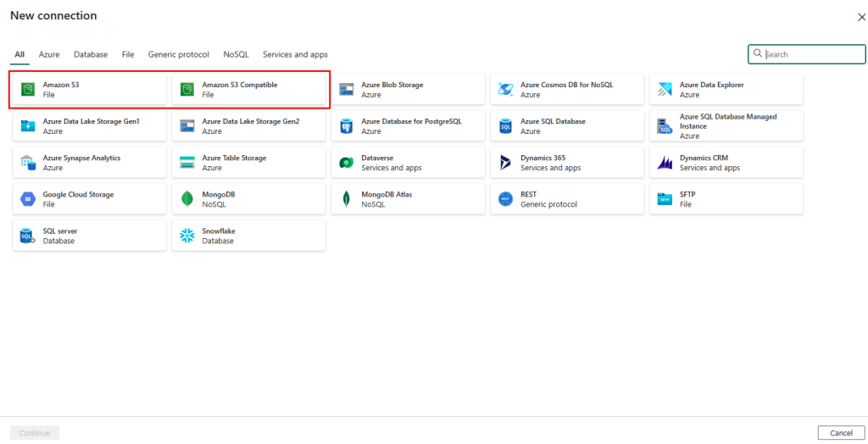The image size is (868, 444).
Task: Click the Amazon S3 bucket icon
Action: point(28,89)
